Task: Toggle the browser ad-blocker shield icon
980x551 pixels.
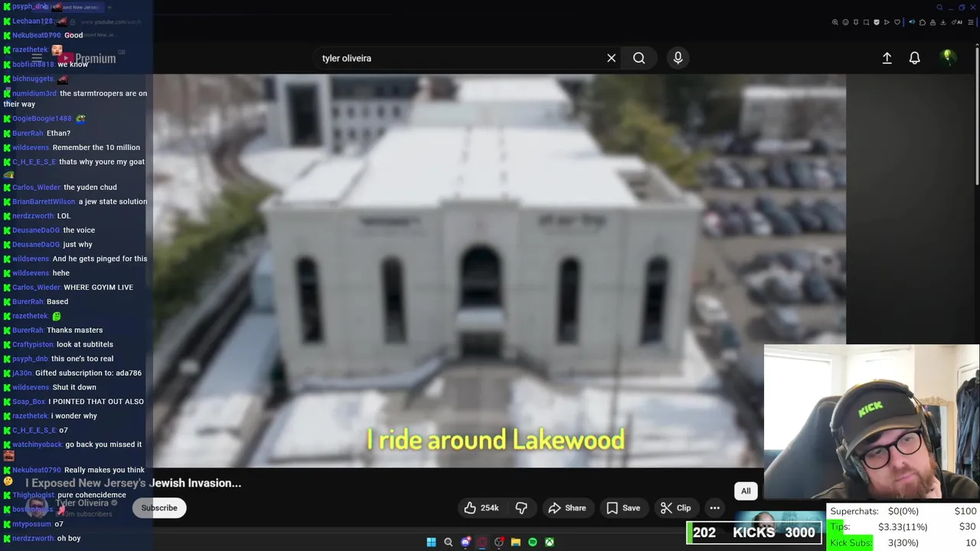Action: tap(877, 22)
